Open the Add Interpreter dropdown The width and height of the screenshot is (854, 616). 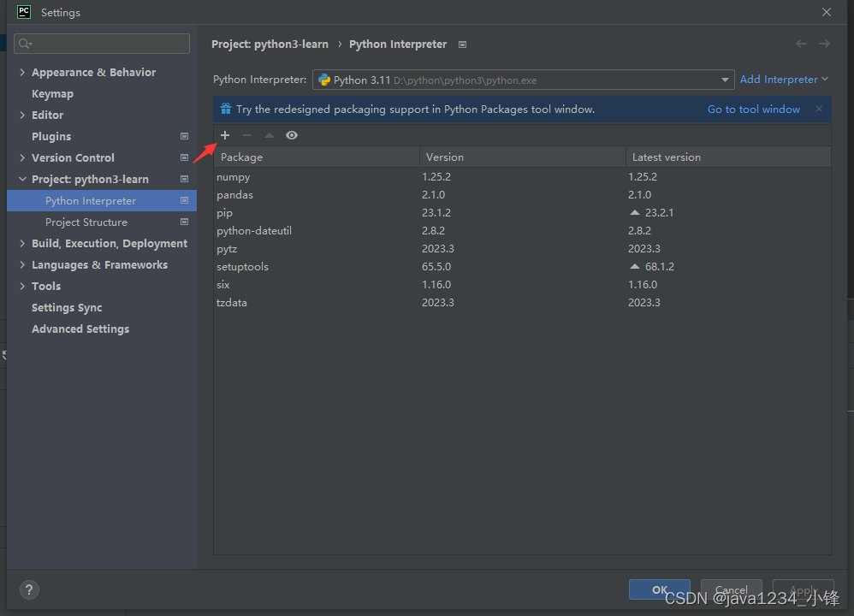point(784,80)
